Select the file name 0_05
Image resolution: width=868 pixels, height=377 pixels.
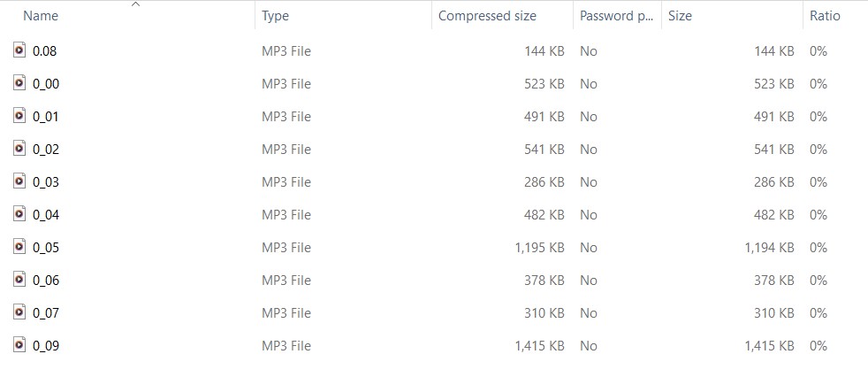coord(46,248)
